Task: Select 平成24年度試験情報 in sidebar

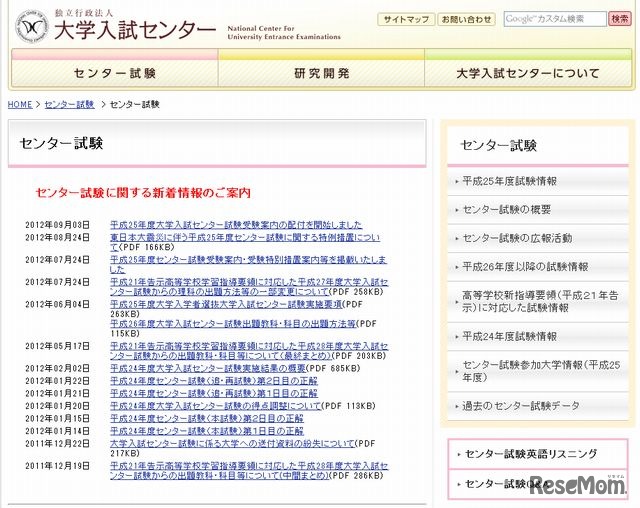Action: pyautogui.click(x=538, y=337)
